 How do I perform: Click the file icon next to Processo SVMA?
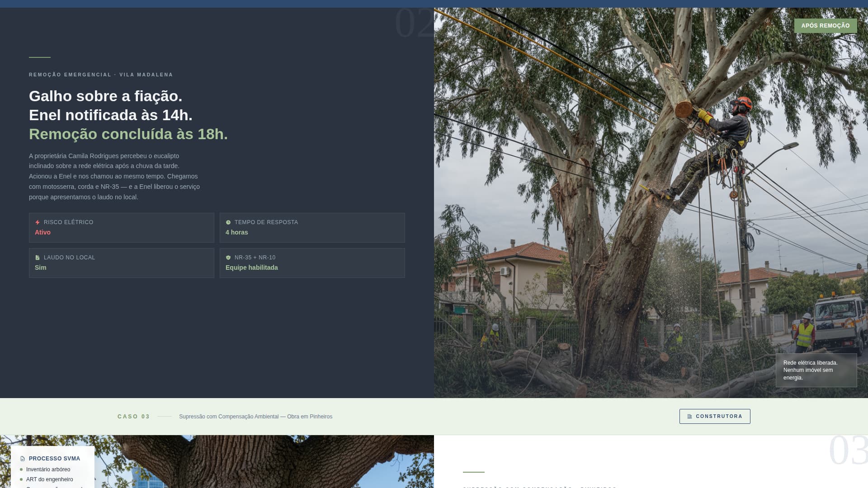tap(23, 459)
